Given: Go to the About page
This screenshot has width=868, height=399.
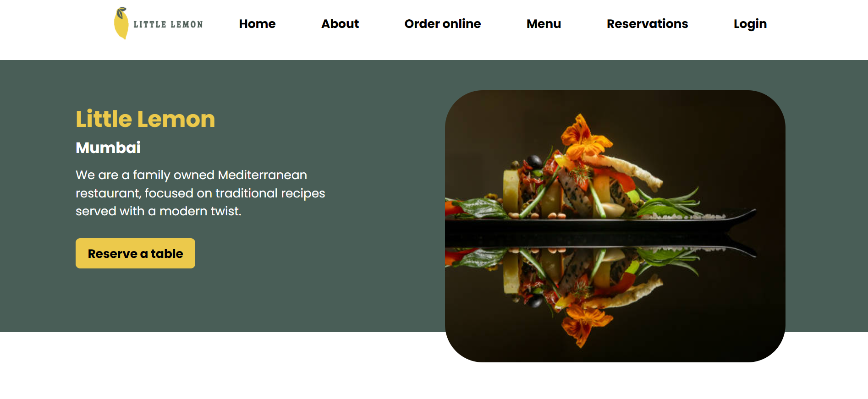Looking at the screenshot, I should coord(340,24).
